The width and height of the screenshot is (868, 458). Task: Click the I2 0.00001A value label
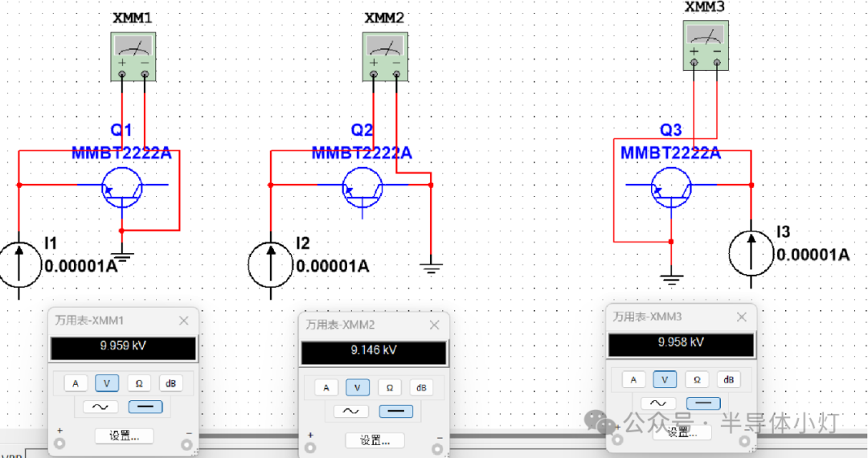[332, 267]
